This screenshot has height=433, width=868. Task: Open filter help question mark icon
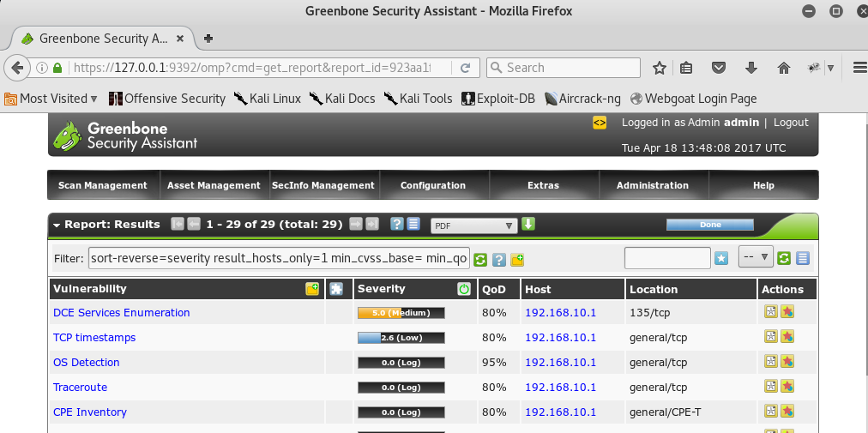[499, 259]
